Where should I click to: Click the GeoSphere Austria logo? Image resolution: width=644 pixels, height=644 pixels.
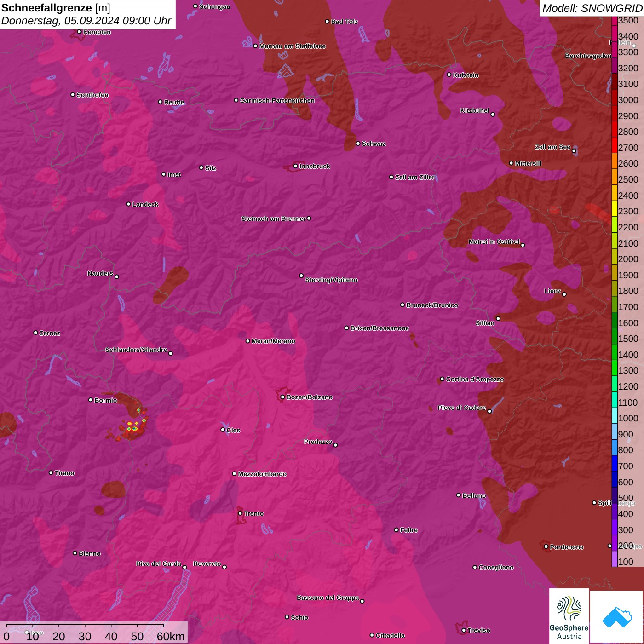(x=569, y=616)
